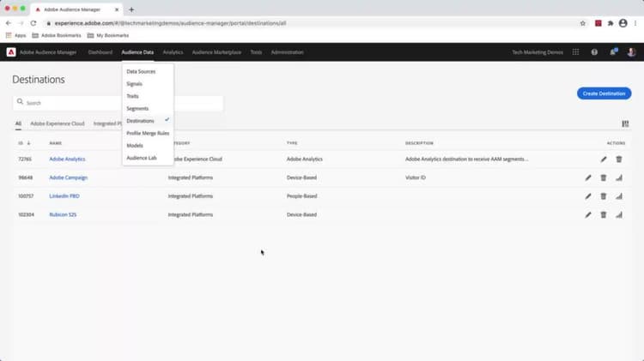This screenshot has height=361, width=644.
Task: Open the help question mark icon
Action: [594, 52]
